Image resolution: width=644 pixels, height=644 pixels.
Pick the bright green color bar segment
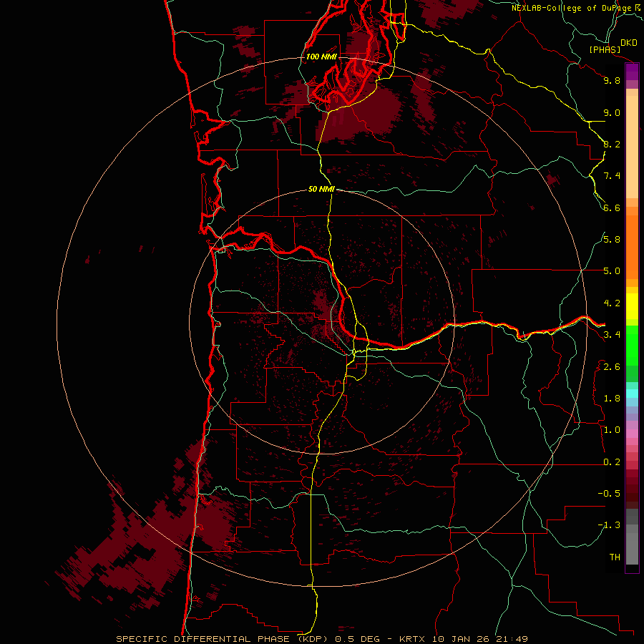click(632, 346)
